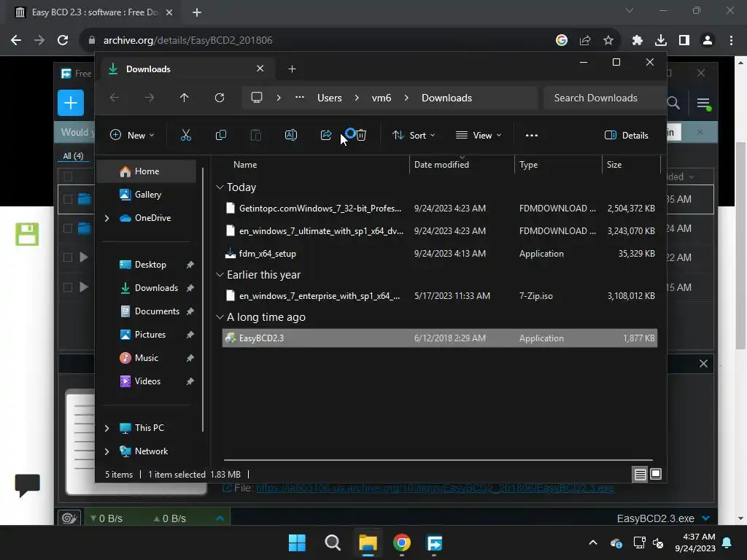Click the Delete trash icon in Explorer toolbar
Screen dimensions: 747x560
[361, 135]
